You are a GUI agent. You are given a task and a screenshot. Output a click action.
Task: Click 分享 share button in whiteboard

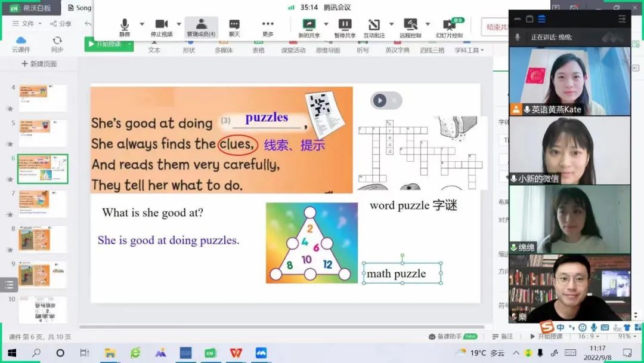click(61, 23)
